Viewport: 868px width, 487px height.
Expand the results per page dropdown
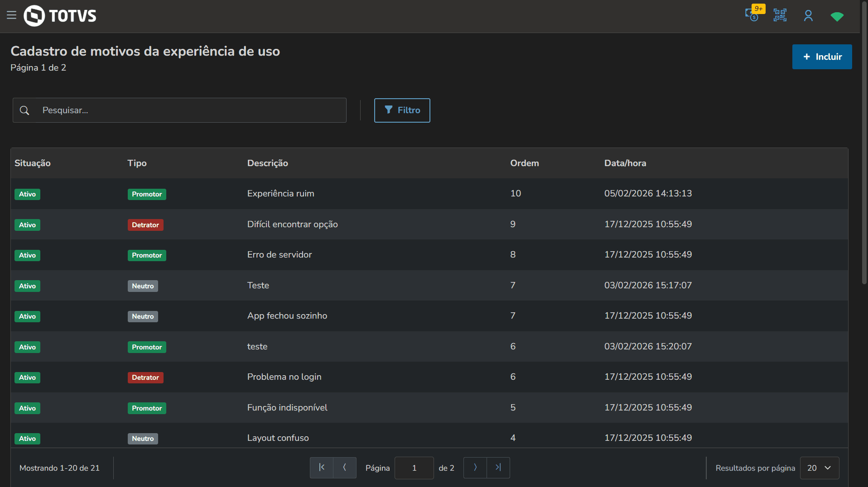coord(819,468)
